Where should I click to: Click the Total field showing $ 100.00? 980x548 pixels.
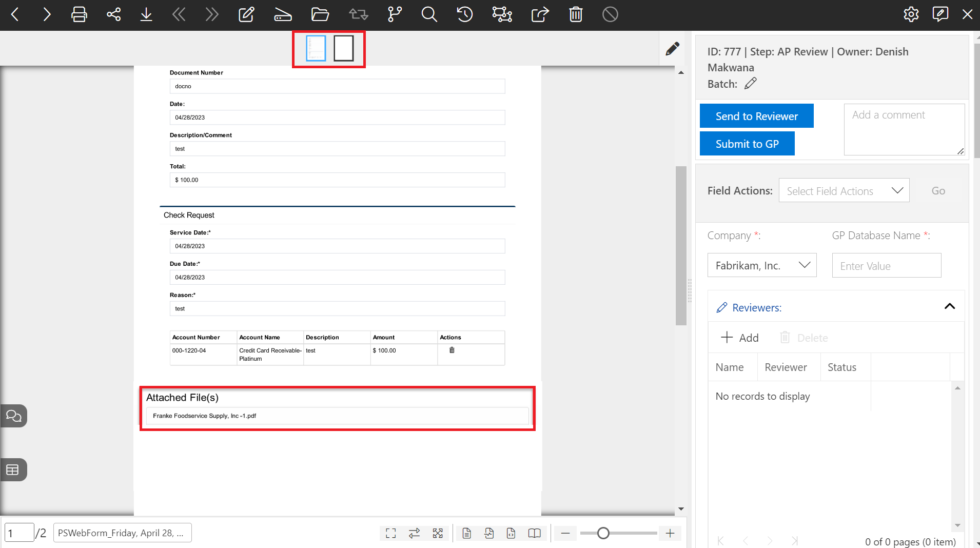coord(337,180)
